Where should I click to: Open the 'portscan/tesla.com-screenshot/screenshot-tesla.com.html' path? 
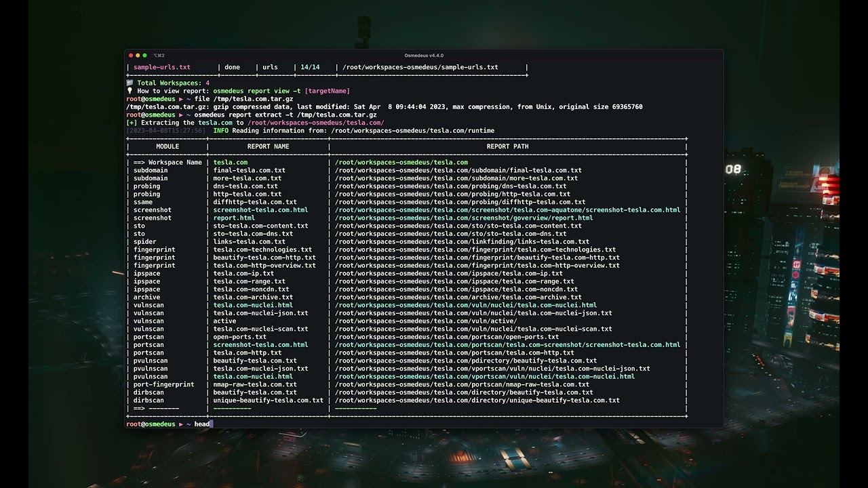(x=508, y=345)
